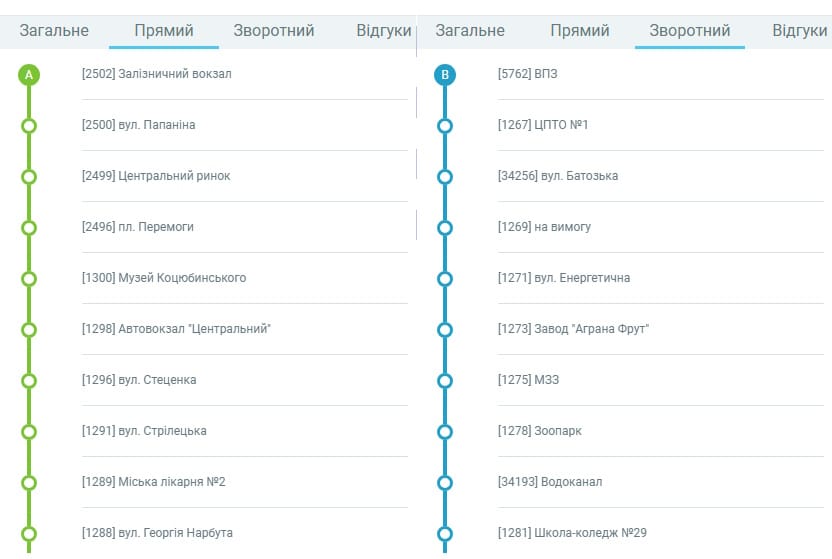Select right panel Прямий tab
The width and height of the screenshot is (832, 559).
coord(580,31)
